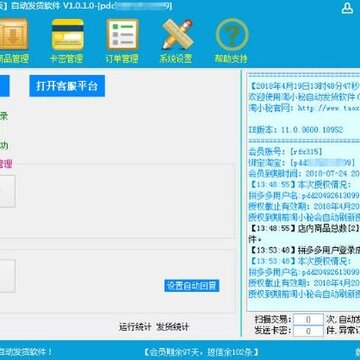
Task: Click log line 13:53:48 拼多多用户登录
Action: pos(304,250)
